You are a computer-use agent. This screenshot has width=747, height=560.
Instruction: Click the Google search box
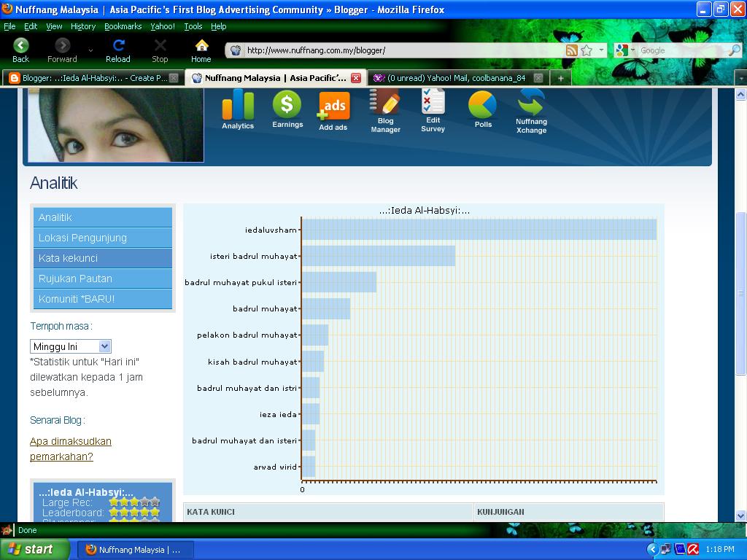[683, 50]
